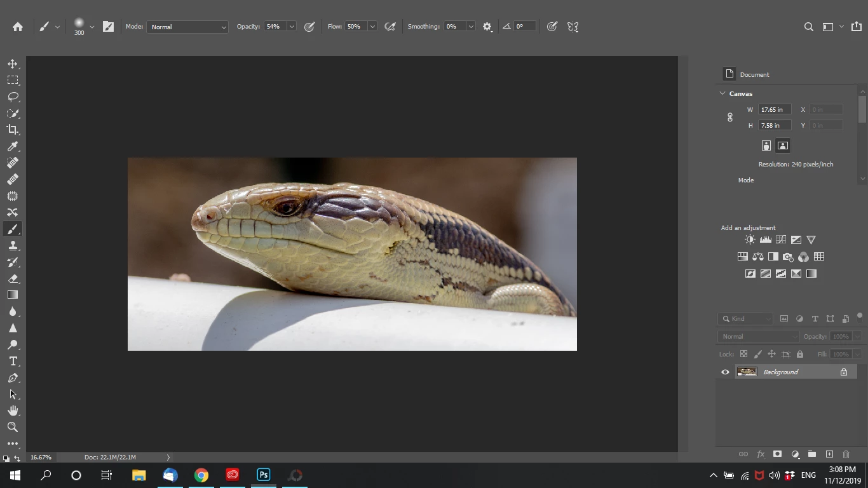
Task: Click the Home button
Action: pyautogui.click(x=18, y=27)
